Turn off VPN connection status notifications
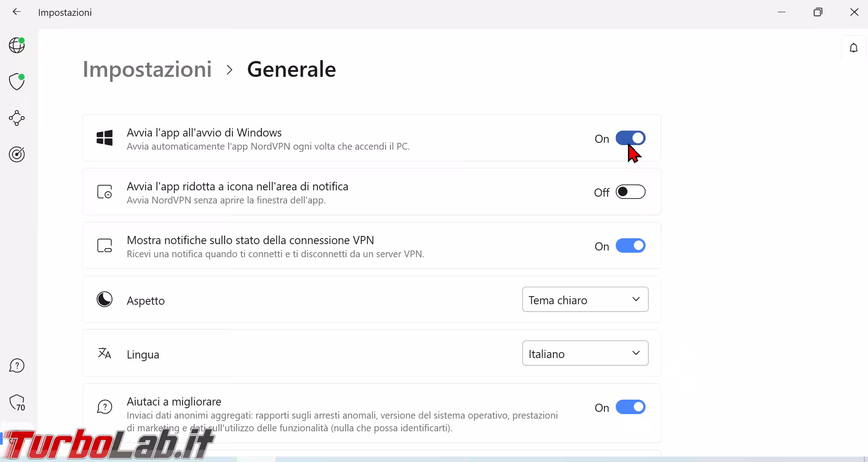Image resolution: width=868 pixels, height=462 pixels. tap(630, 245)
